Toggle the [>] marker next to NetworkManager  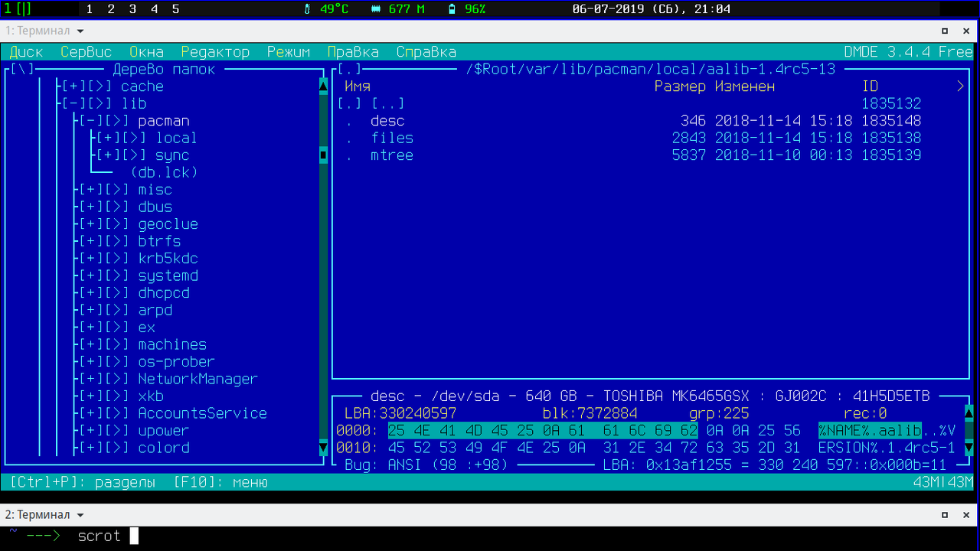[116, 379]
